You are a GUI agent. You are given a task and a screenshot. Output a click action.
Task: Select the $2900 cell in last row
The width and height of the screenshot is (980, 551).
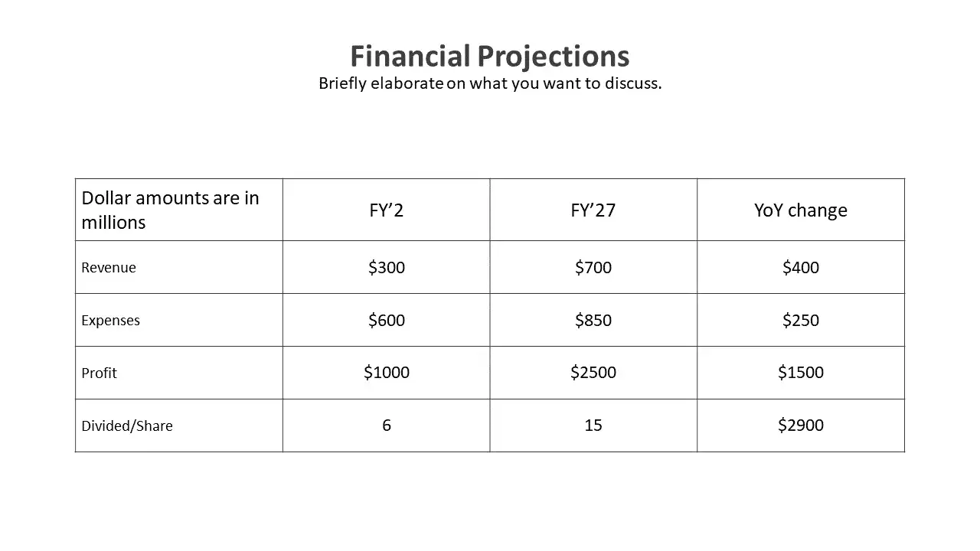(x=801, y=425)
